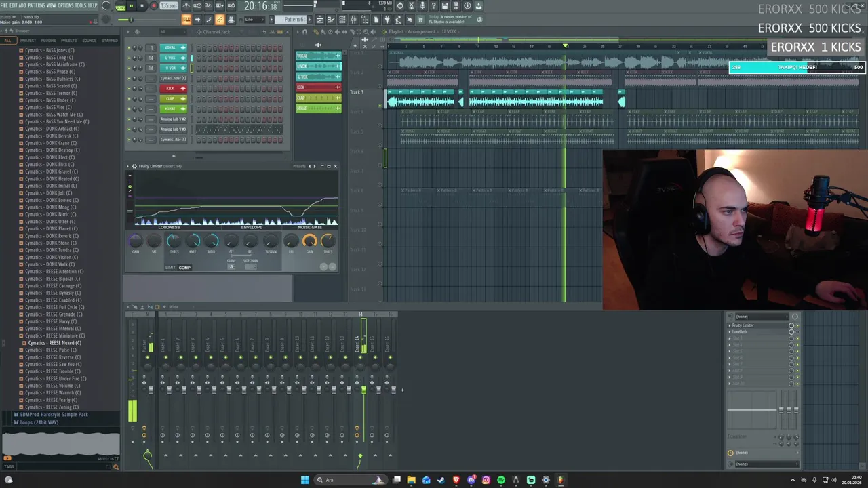This screenshot has height=488, width=868.
Task: Pause playback with the play/pause button
Action: click(x=131, y=6)
